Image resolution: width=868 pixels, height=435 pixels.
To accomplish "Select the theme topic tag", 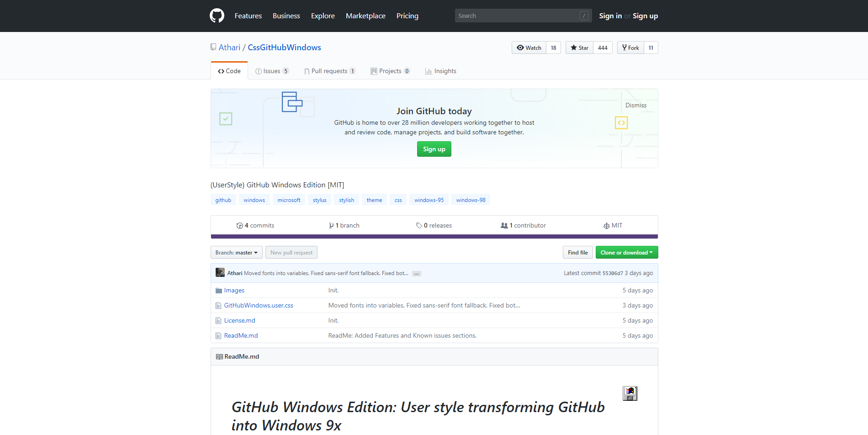I will pos(374,200).
